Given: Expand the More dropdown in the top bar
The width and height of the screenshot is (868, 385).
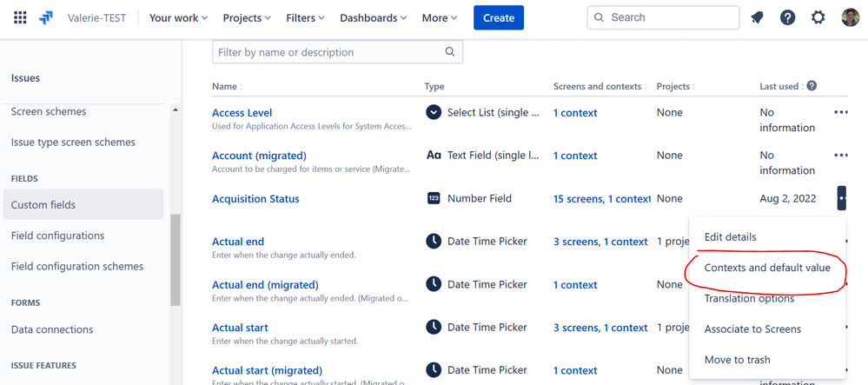Looking at the screenshot, I should [x=440, y=17].
